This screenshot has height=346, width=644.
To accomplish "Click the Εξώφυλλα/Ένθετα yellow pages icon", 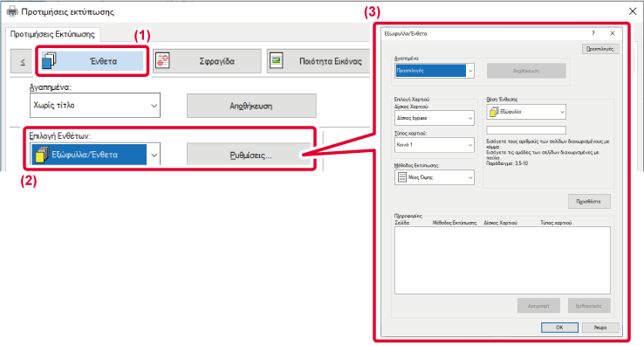I will click(x=42, y=155).
